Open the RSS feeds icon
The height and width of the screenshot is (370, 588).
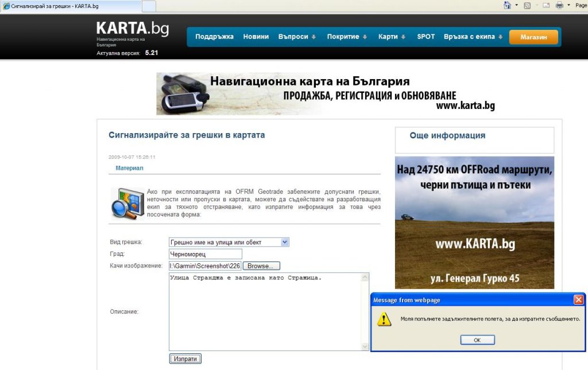point(527,6)
